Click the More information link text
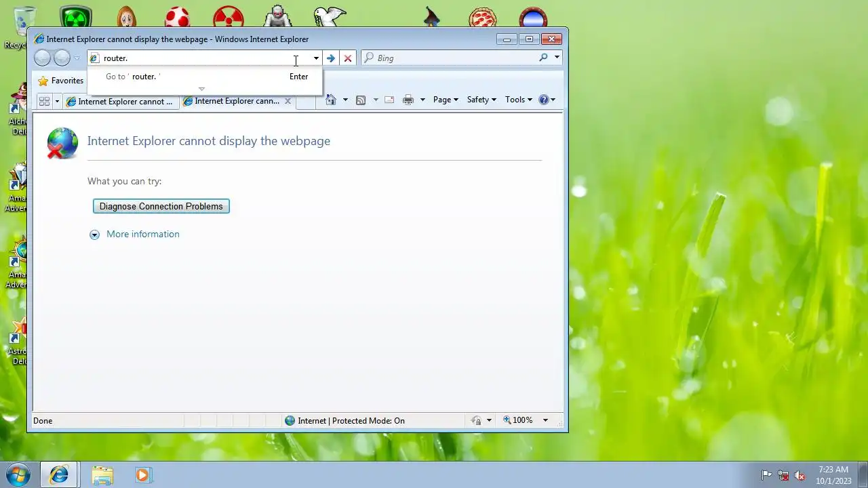 click(143, 235)
